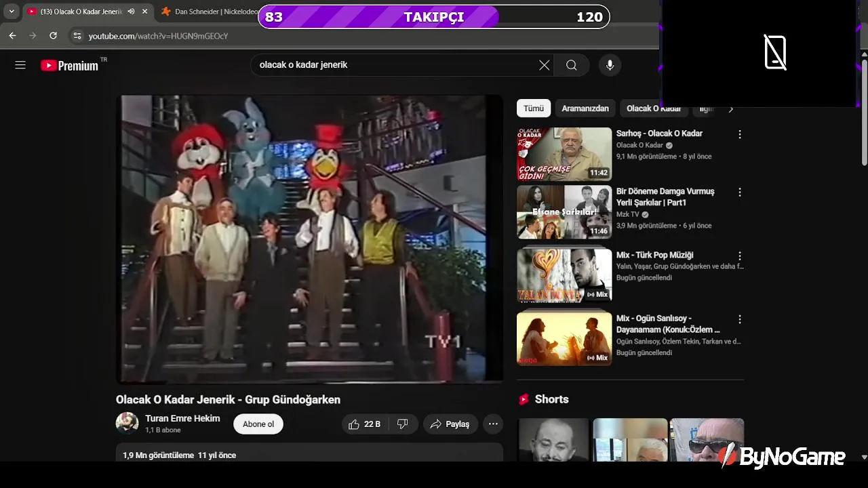This screenshot has height=488, width=868.
Task: Open options for Mix - Ogün Sanlısoy
Action: [x=740, y=319]
